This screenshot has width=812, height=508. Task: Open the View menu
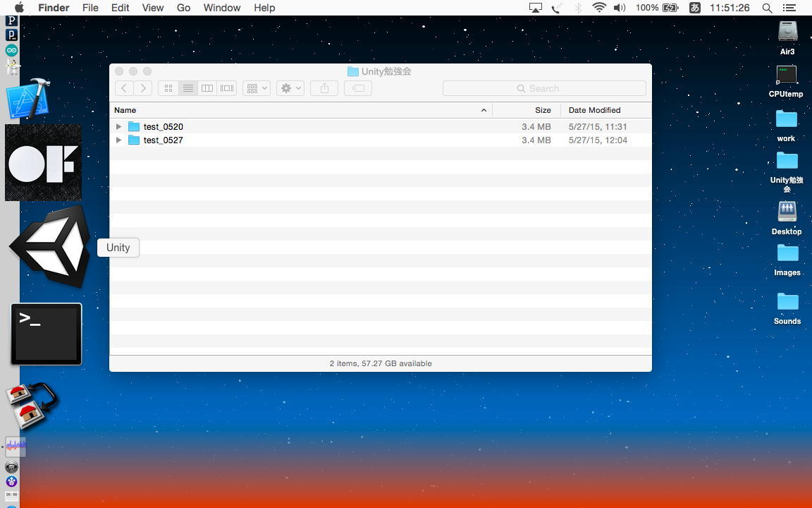(153, 8)
